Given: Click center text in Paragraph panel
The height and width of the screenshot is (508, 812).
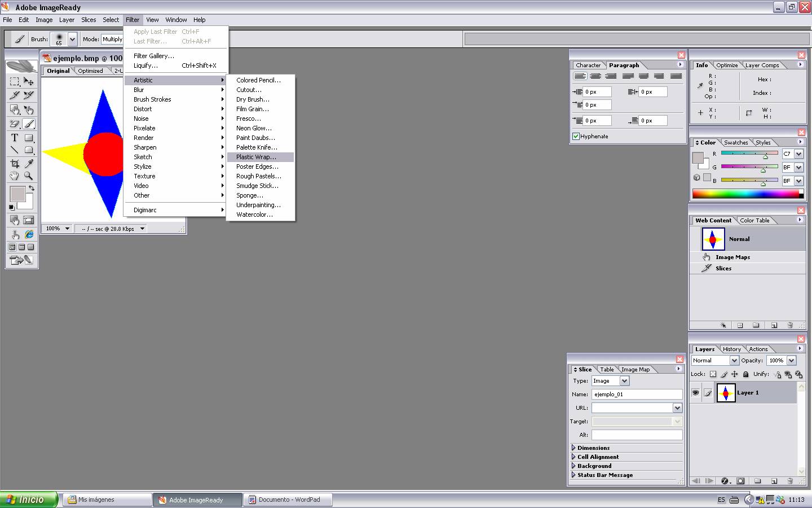Looking at the screenshot, I should tap(595, 76).
